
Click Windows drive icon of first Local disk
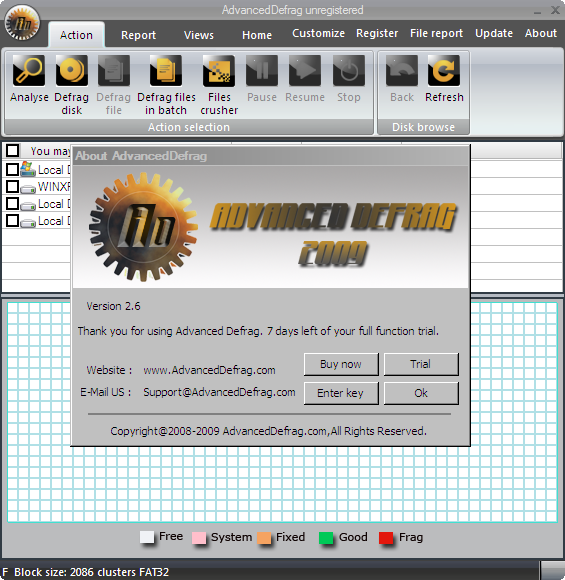pyautogui.click(x=28, y=169)
